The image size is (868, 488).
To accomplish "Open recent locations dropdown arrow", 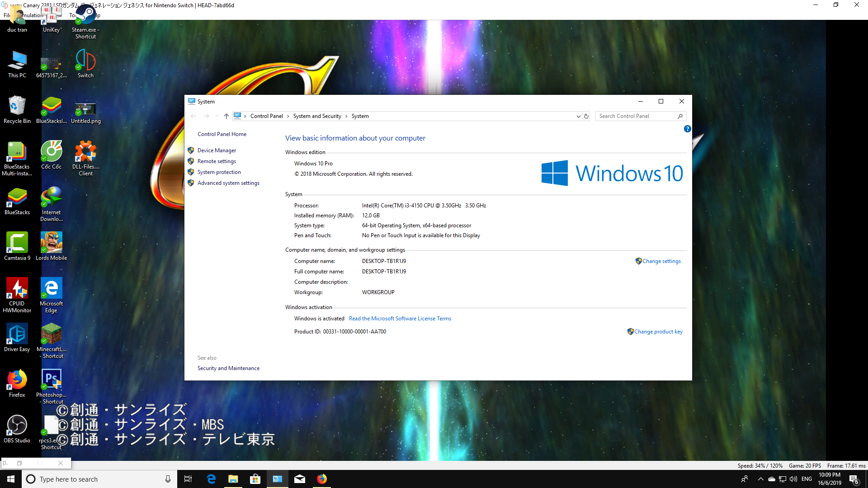I will tap(217, 116).
